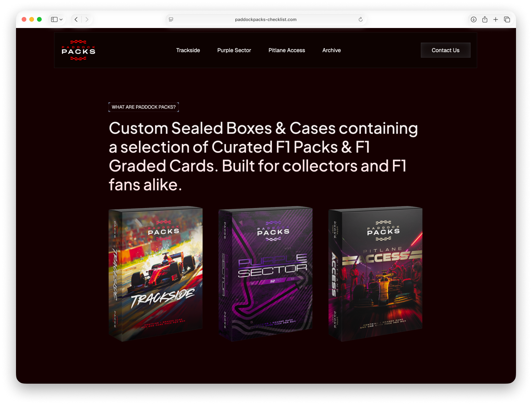532x405 pixels.
Task: Go to the Pitlane Access menu item
Action: [287, 50]
